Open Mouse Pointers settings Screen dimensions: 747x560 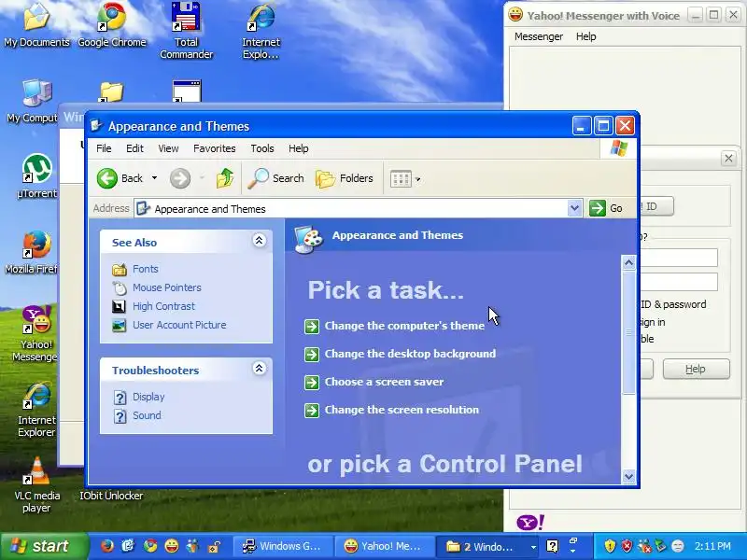tap(167, 287)
